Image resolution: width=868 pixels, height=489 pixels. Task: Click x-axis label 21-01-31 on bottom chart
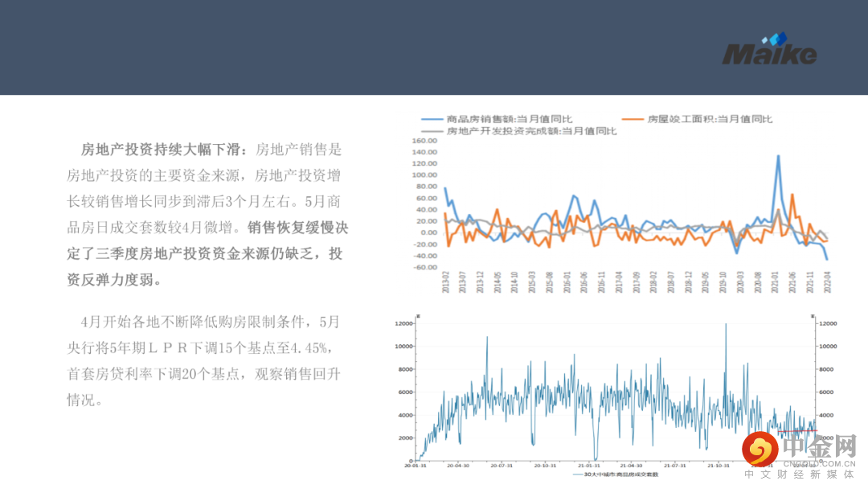point(588,466)
